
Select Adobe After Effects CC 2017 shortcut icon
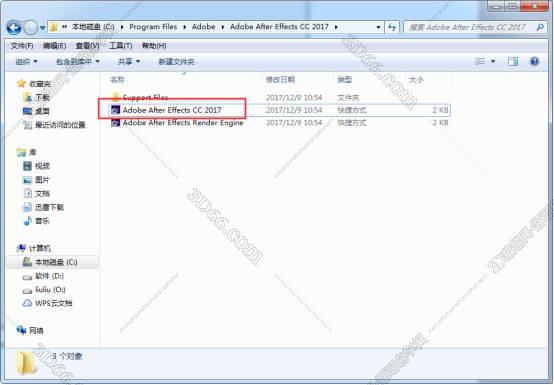click(116, 110)
